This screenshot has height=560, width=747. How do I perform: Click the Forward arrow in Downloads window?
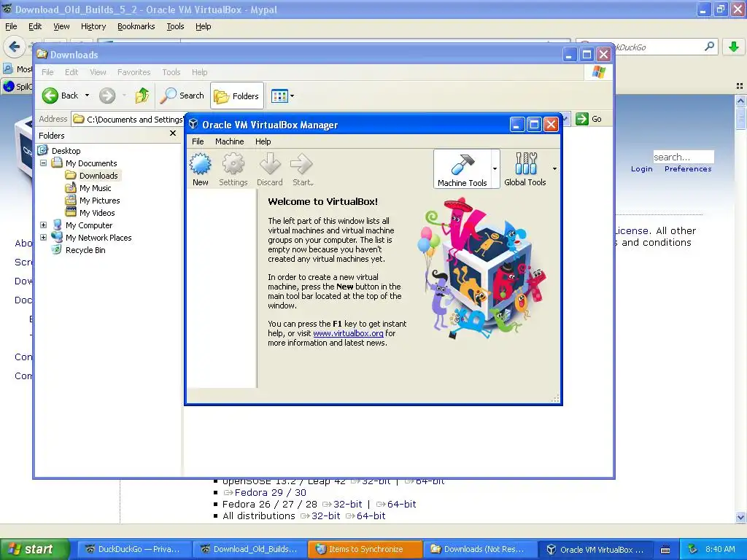pyautogui.click(x=107, y=96)
